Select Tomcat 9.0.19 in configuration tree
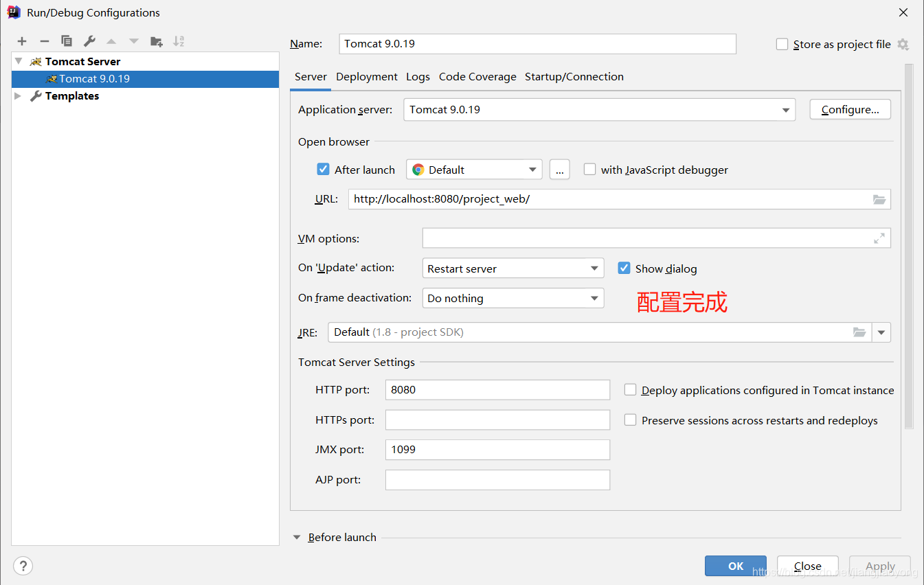This screenshot has height=585, width=924. [x=145, y=79]
